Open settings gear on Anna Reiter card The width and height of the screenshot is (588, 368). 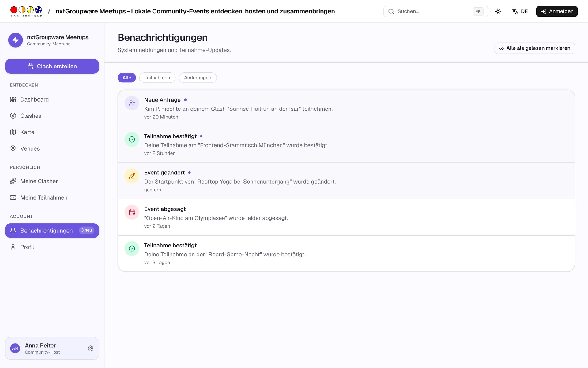pyautogui.click(x=91, y=348)
